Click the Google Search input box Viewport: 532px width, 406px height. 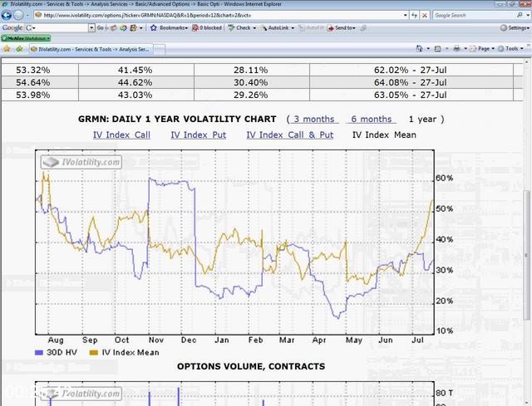475,15
